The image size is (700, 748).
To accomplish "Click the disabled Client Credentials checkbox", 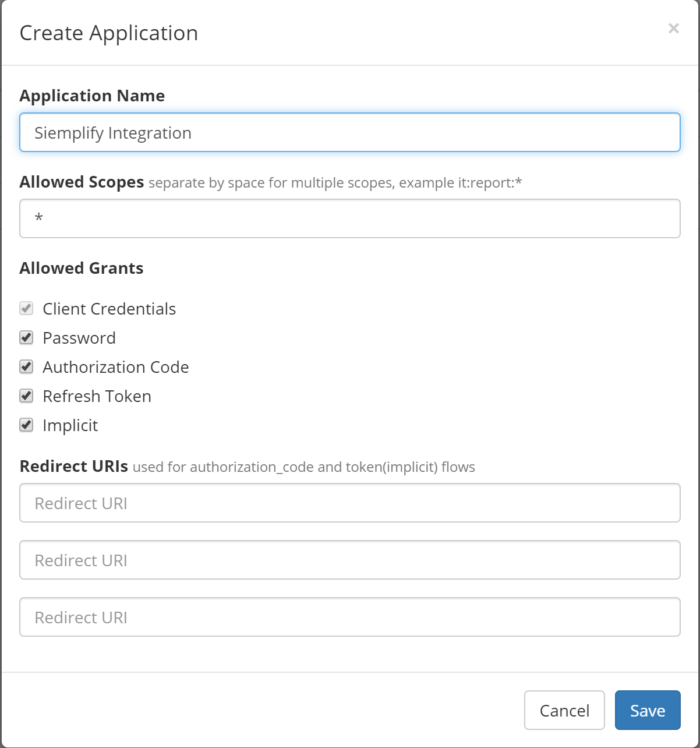I will 26,308.
